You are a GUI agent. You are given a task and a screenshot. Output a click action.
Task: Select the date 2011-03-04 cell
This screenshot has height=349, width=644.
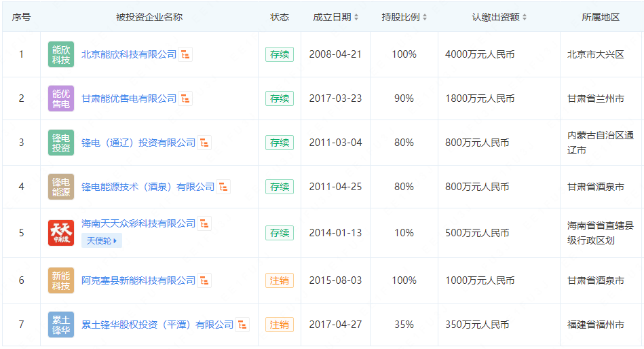335,143
